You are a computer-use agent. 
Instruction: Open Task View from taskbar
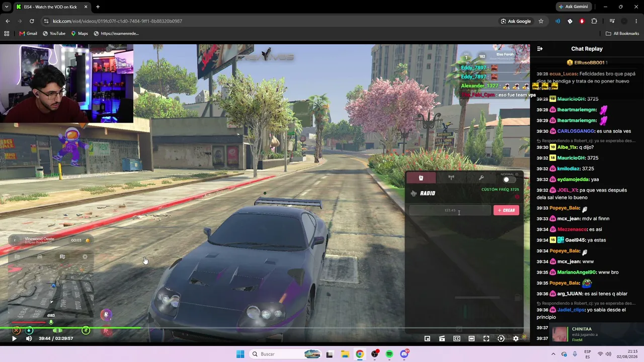click(330, 354)
